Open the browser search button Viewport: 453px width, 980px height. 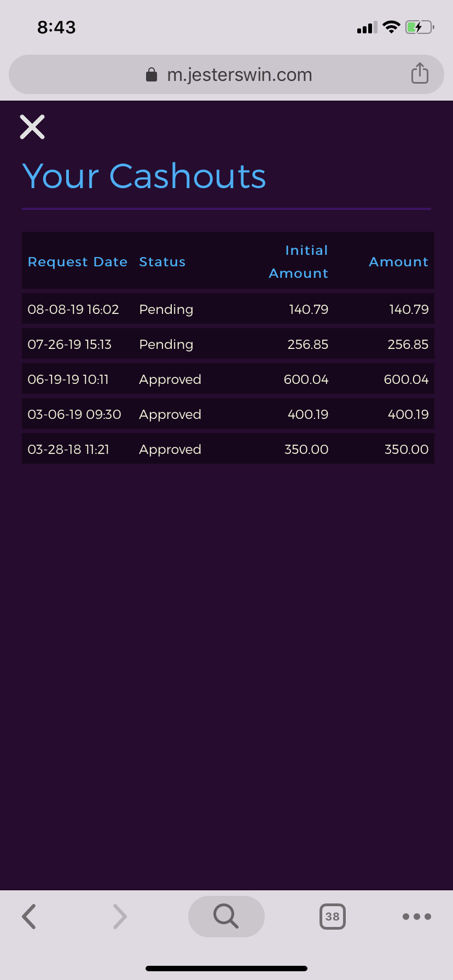(226, 916)
